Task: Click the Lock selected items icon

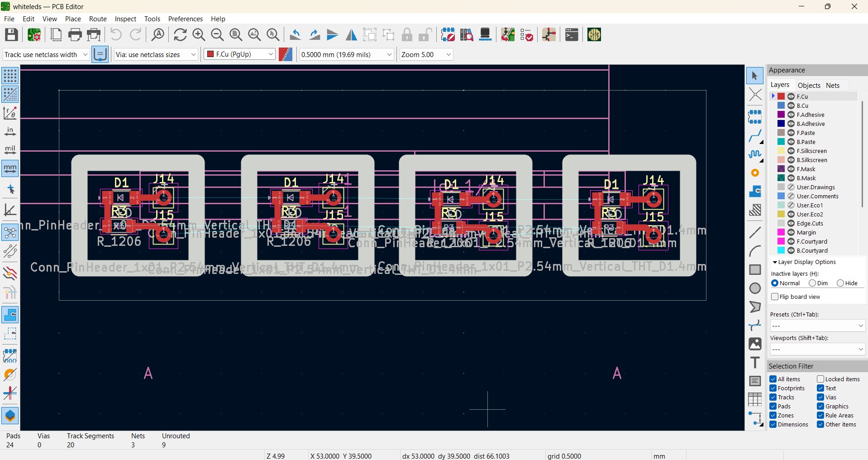Action: [407, 35]
